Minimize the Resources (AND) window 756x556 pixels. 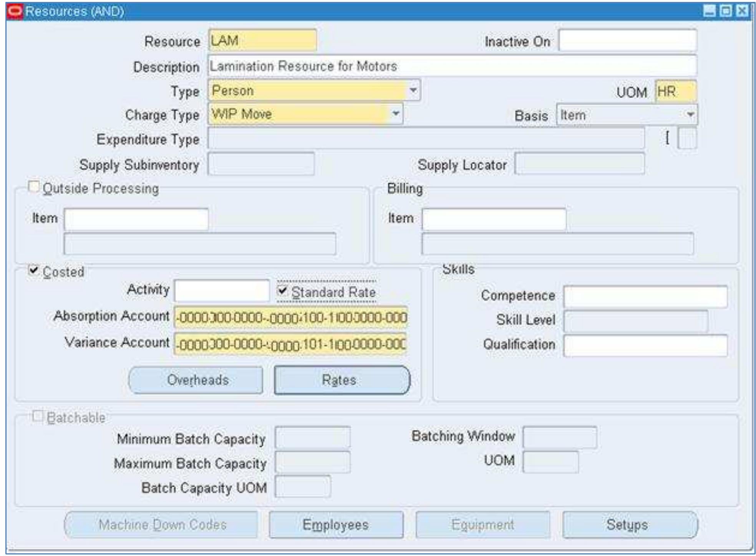tap(709, 11)
